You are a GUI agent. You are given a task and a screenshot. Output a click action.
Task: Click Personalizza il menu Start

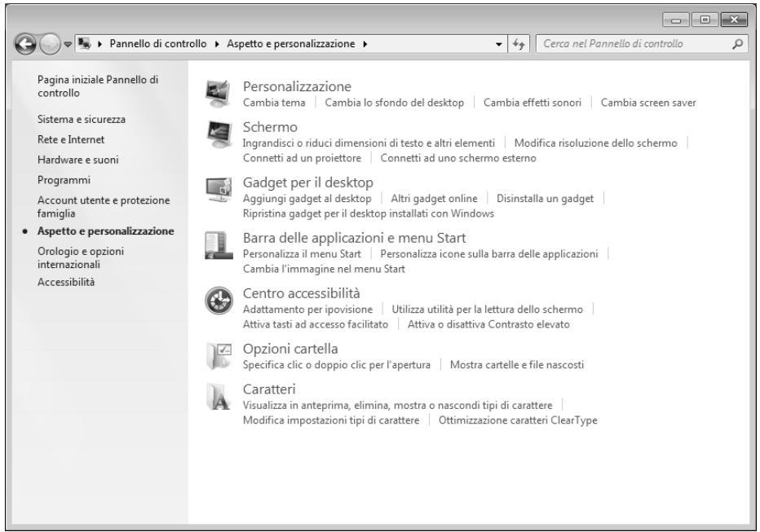coord(302,254)
